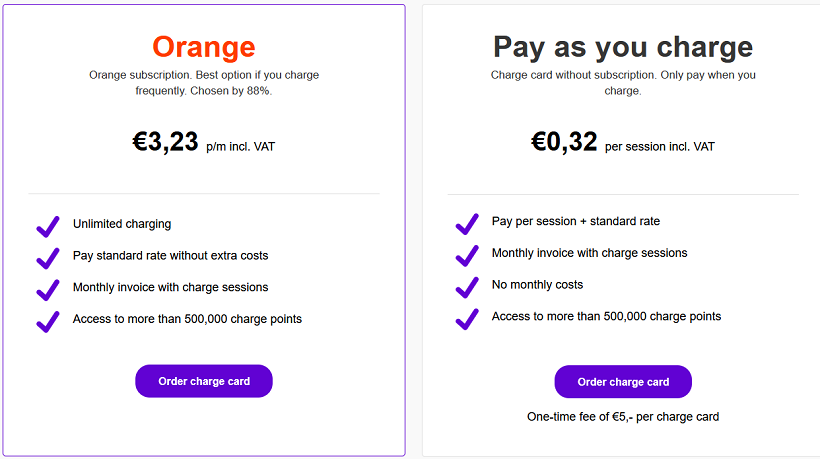Click Pay per session + standard rate text
The image size is (820, 459).
(x=576, y=221)
